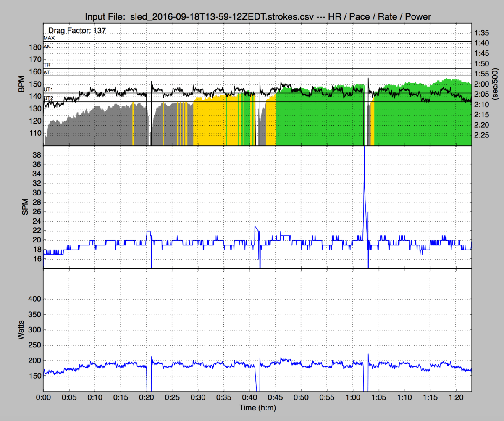Click the AN zone line label

47,47
